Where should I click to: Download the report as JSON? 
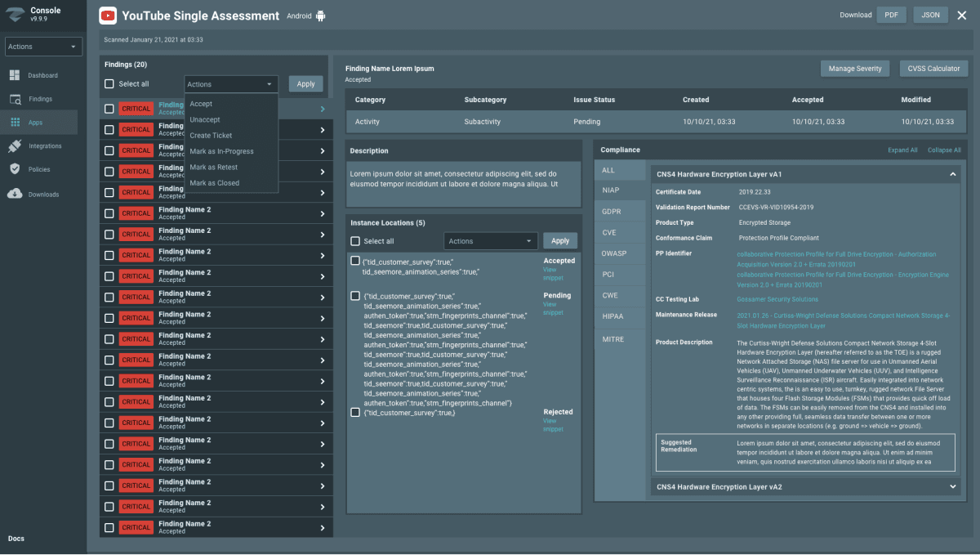click(x=930, y=14)
